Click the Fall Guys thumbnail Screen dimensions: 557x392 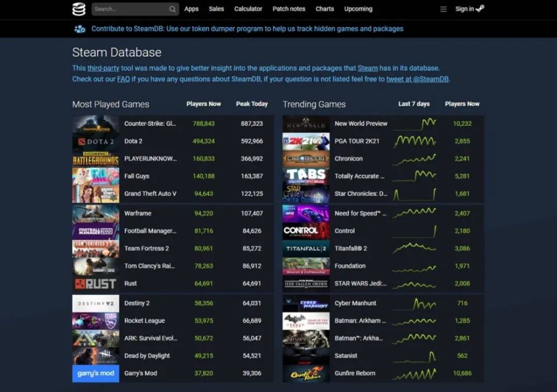pyautogui.click(x=96, y=176)
